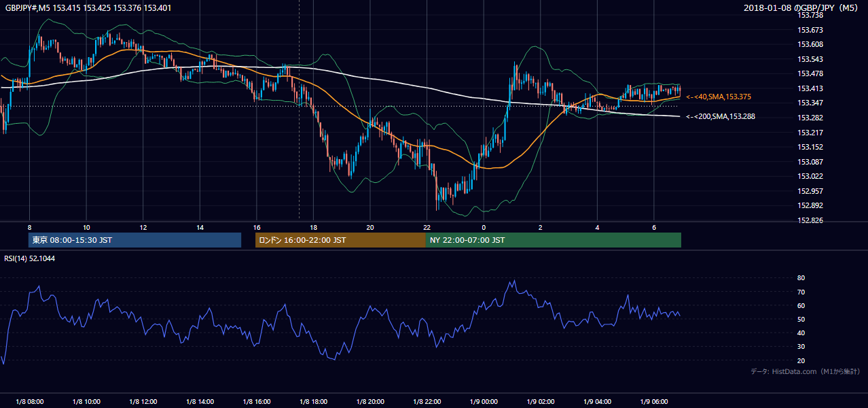This screenshot has height=408, width=868.
Task: Click the 1/9 06:00 time label
Action: 653,401
